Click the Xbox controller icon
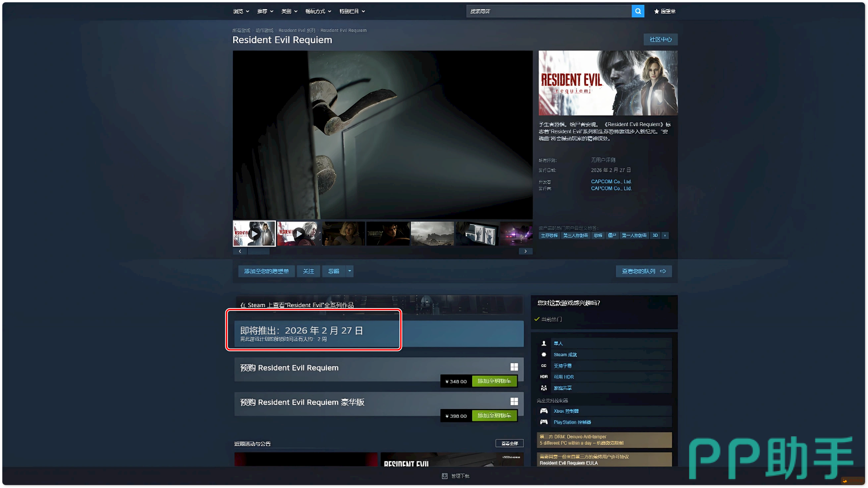 pos(543,411)
